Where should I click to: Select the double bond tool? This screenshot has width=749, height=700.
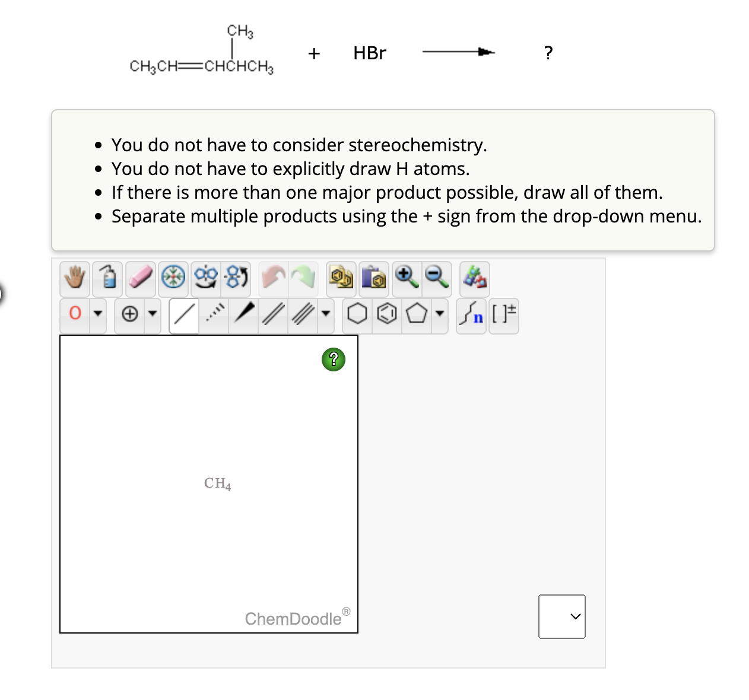(272, 315)
